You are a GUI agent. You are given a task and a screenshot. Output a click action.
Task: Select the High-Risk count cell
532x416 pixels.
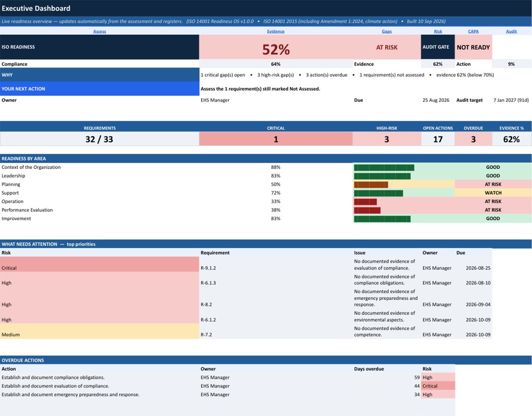(387, 139)
